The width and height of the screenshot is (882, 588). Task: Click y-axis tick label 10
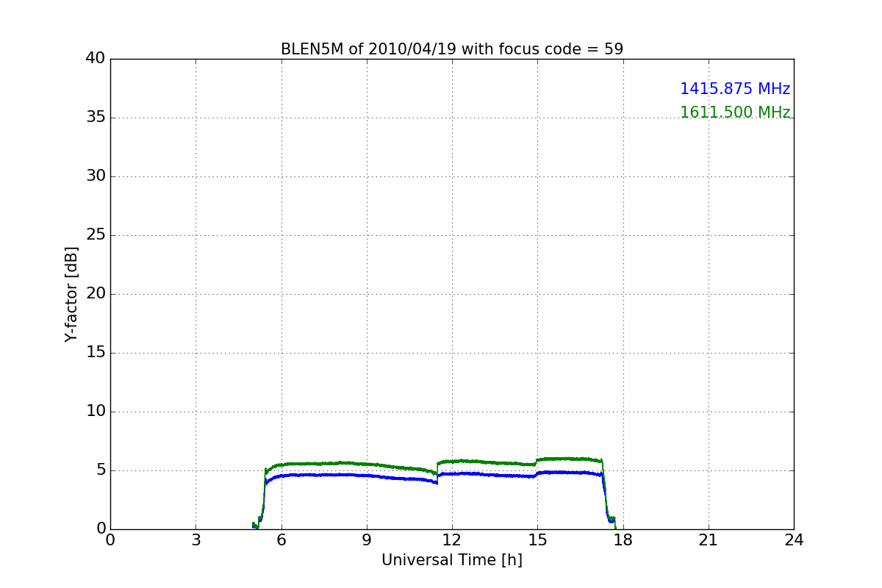click(96, 412)
